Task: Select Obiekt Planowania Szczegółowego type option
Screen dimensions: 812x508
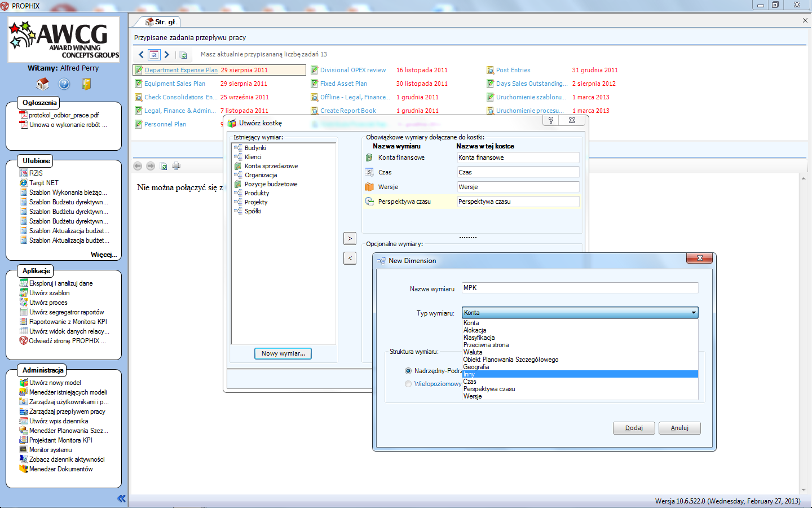Action: [x=580, y=360]
